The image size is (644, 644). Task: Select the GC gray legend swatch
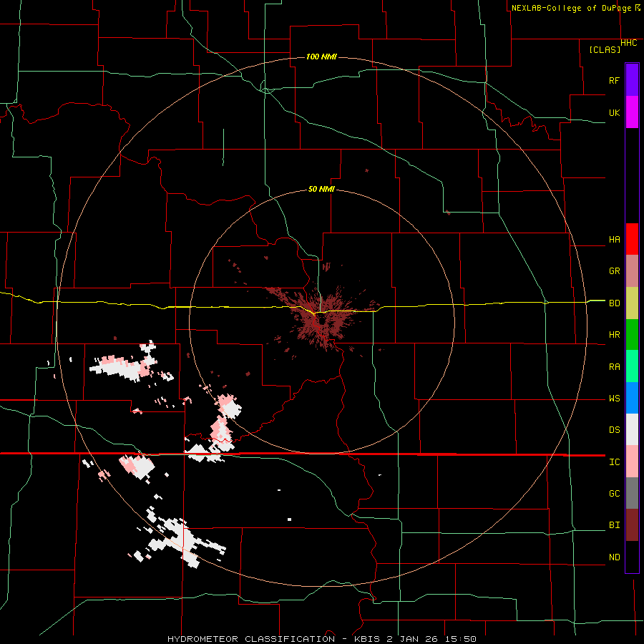click(632, 493)
